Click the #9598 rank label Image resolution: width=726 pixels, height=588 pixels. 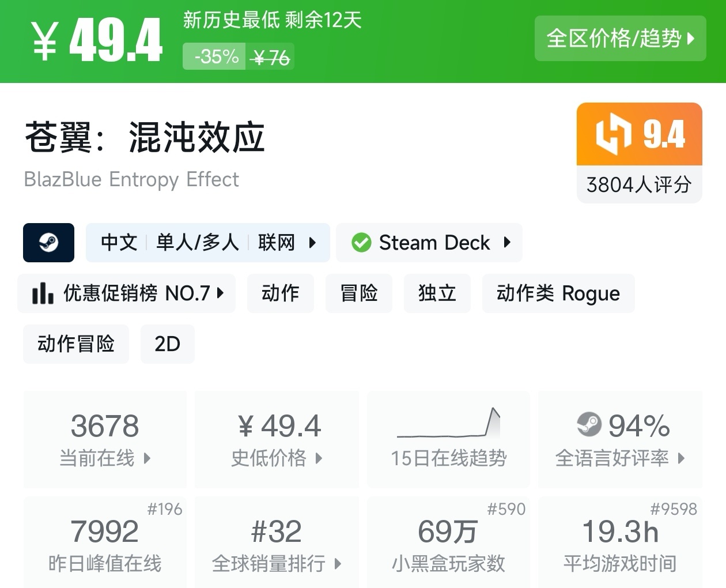(x=674, y=508)
